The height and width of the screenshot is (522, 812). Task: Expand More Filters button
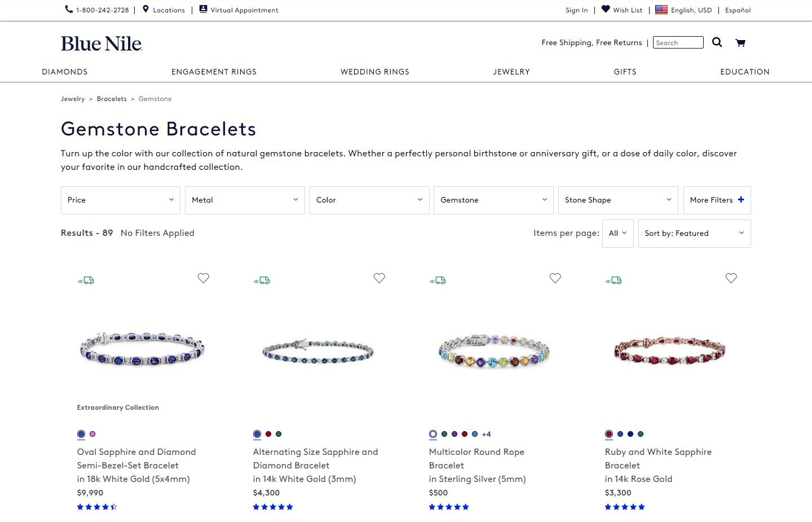coord(717,200)
